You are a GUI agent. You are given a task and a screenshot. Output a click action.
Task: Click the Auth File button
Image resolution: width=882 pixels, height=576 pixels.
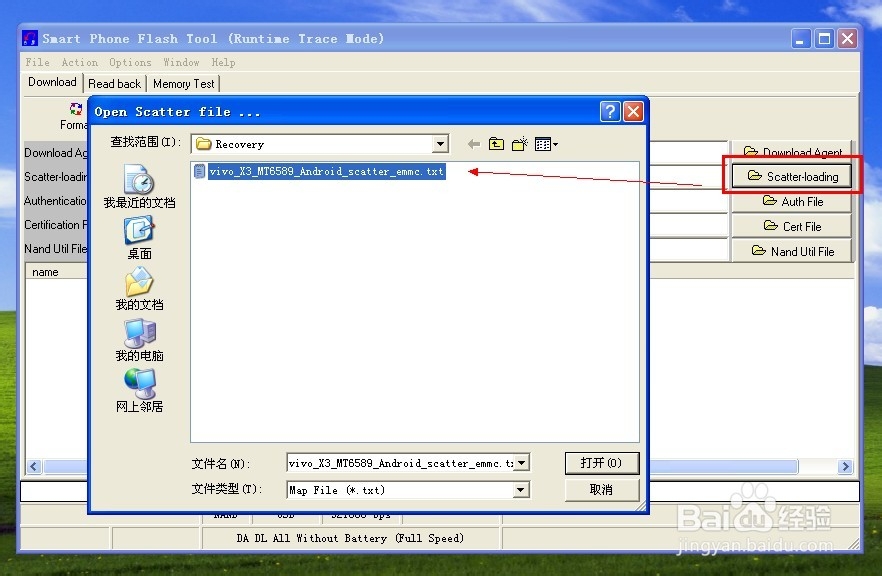click(791, 201)
